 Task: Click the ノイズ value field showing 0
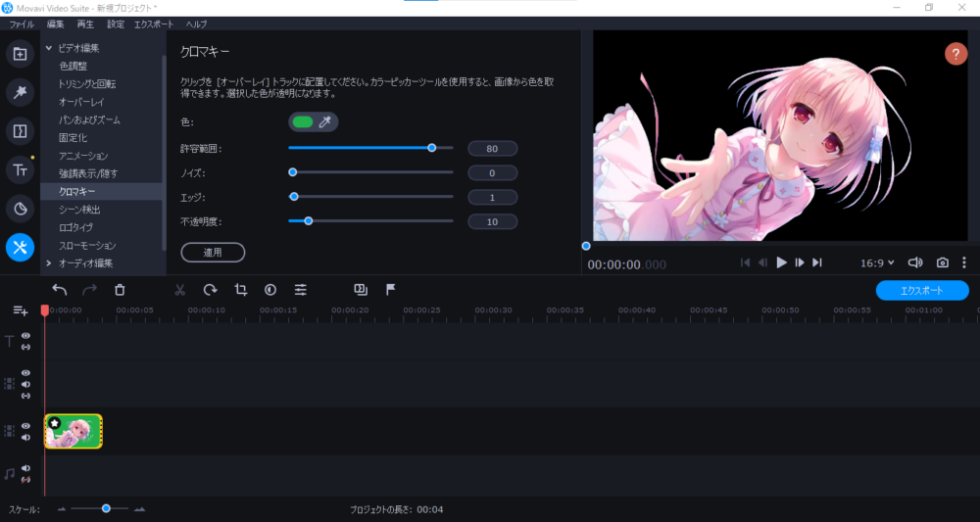click(493, 173)
